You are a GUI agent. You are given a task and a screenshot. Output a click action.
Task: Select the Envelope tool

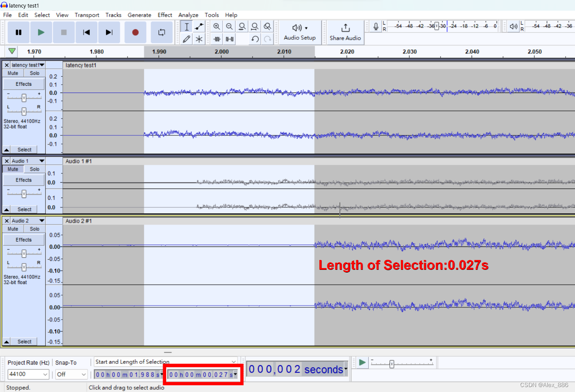[x=198, y=26]
